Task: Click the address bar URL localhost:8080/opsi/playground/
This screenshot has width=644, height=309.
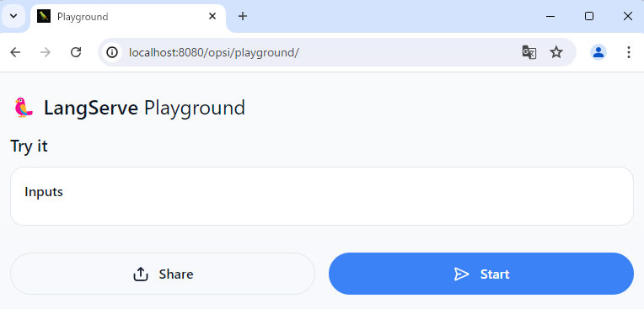Action: point(214,52)
